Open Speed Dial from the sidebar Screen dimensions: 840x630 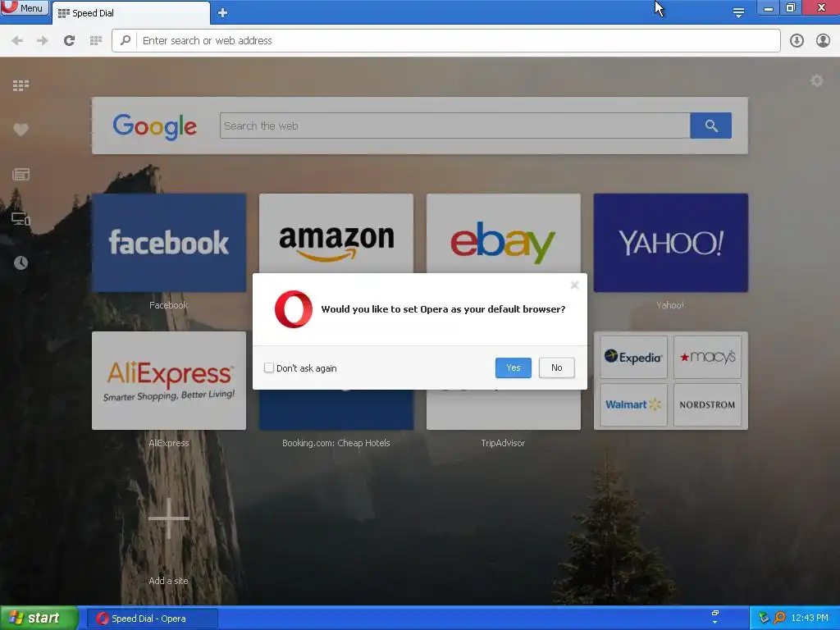21,85
